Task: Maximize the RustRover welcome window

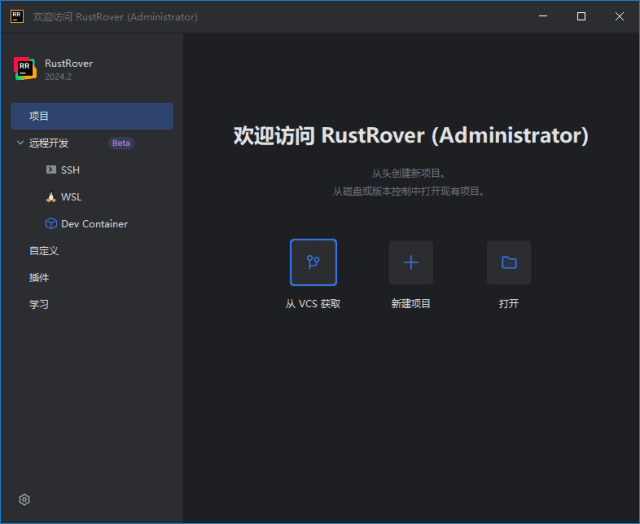Action: click(x=581, y=16)
